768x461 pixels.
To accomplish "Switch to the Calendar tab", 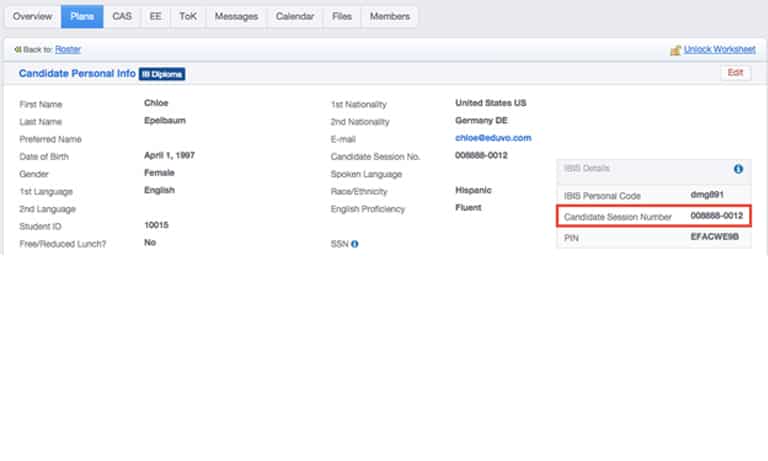I will 295,16.
